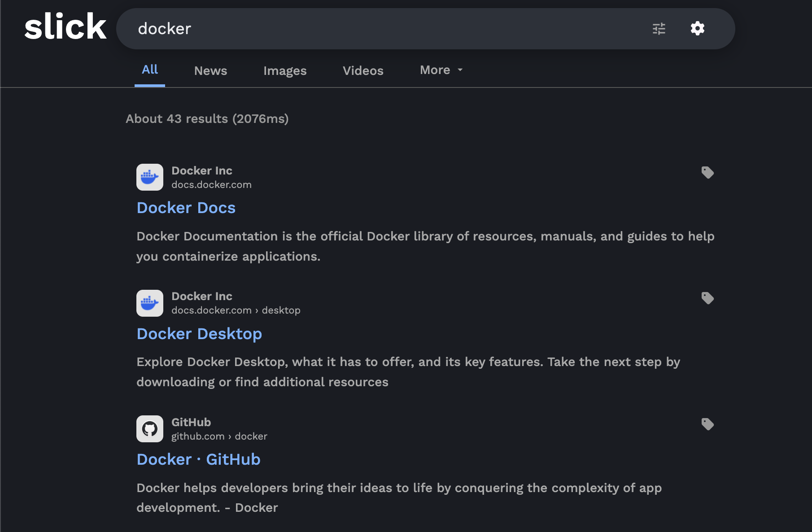Click the github.com › docker breadcrumb
This screenshot has width=812, height=532.
coord(219,436)
